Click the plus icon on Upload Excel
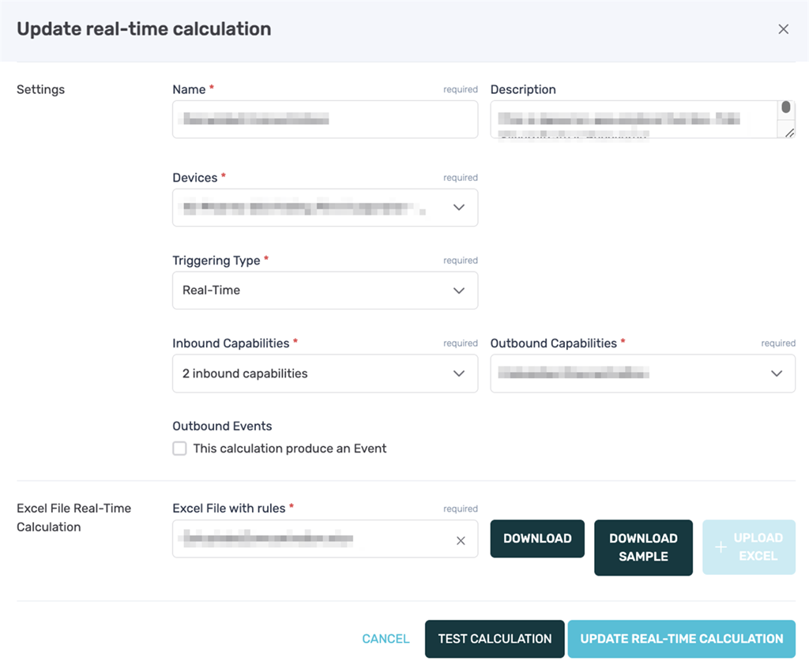Screen dimensions: 809x672 click(718, 547)
